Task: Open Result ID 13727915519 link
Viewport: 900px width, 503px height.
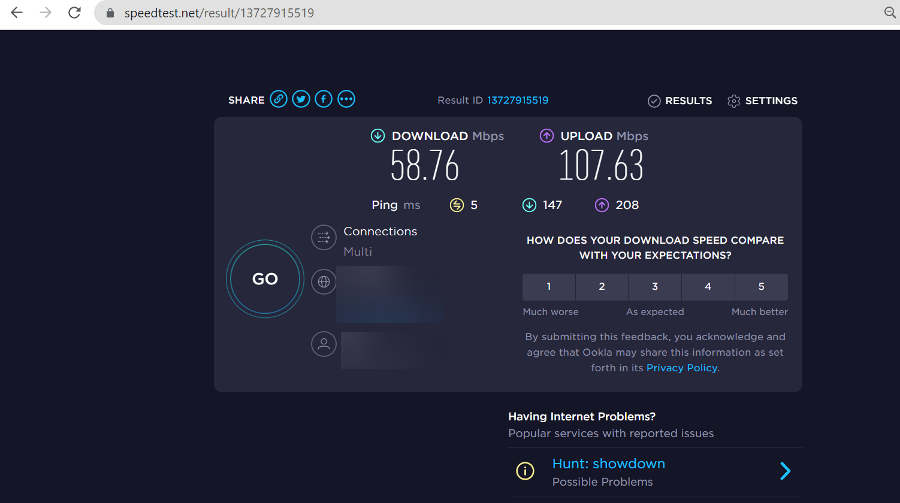Action: pos(518,100)
